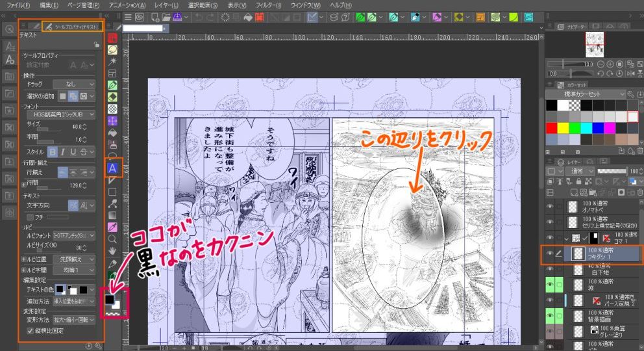Select the Move layer tool

tap(112, 121)
